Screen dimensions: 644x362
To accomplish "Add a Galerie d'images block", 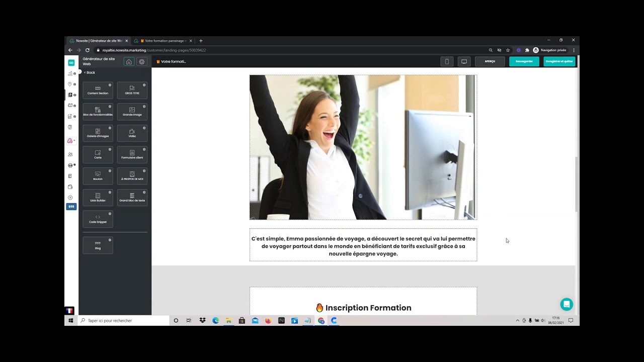I will click(98, 133).
